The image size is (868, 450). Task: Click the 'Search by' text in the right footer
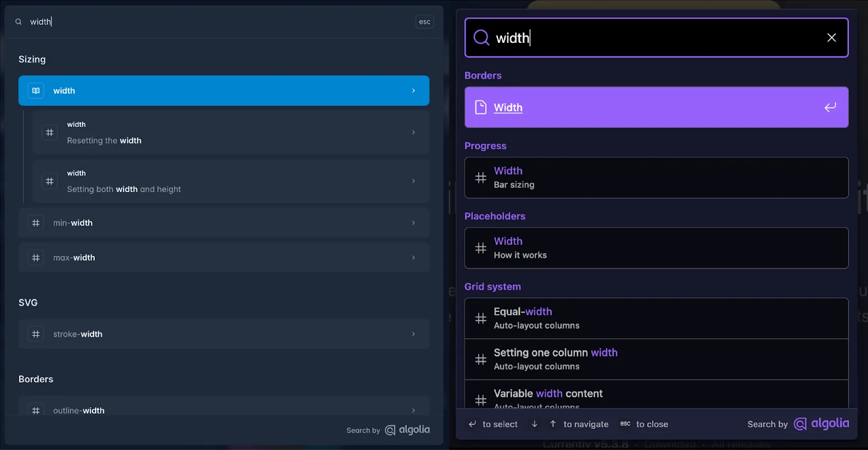[x=768, y=424]
